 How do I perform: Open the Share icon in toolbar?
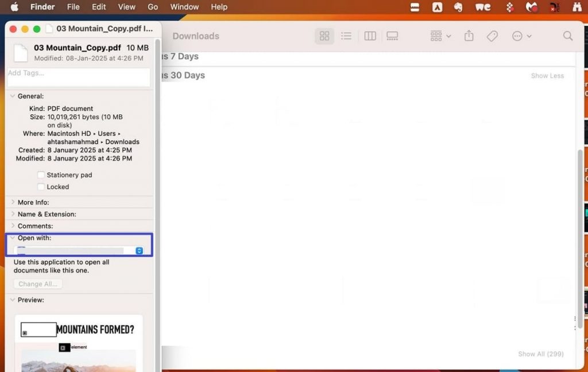469,36
